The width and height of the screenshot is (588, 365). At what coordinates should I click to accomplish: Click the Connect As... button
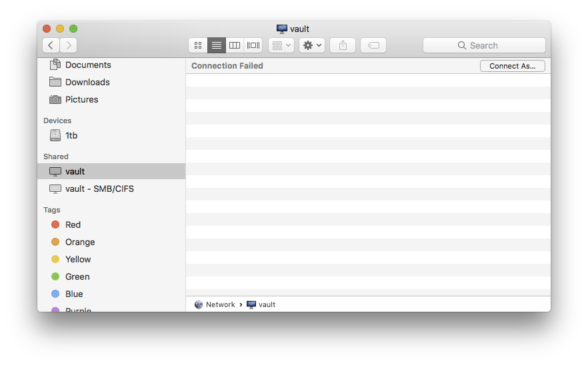tap(512, 66)
